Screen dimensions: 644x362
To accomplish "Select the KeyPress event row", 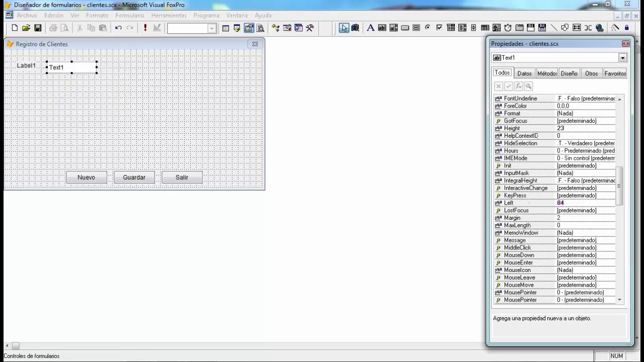I will tap(554, 196).
